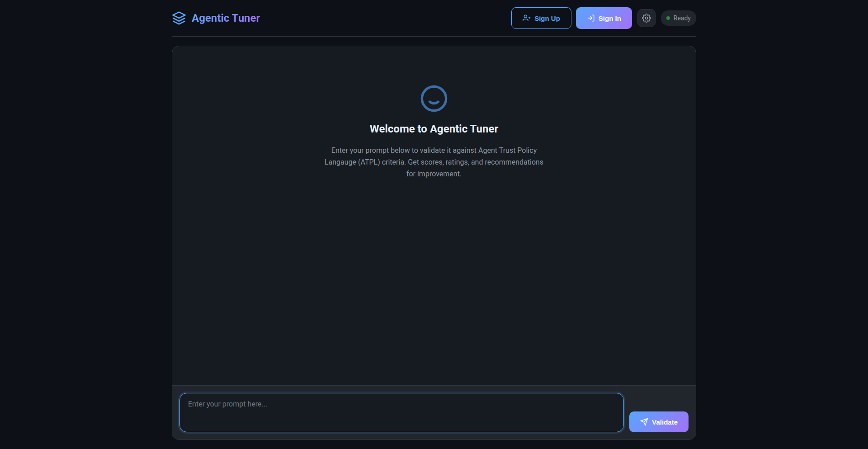Open the Sign Up dialog
This screenshot has width=868, height=449.
(541, 18)
